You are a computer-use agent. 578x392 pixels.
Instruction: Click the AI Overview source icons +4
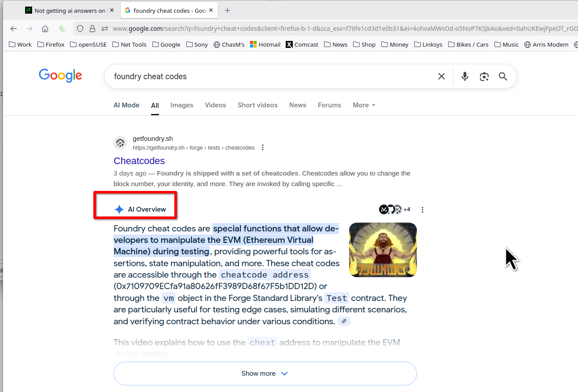(394, 209)
